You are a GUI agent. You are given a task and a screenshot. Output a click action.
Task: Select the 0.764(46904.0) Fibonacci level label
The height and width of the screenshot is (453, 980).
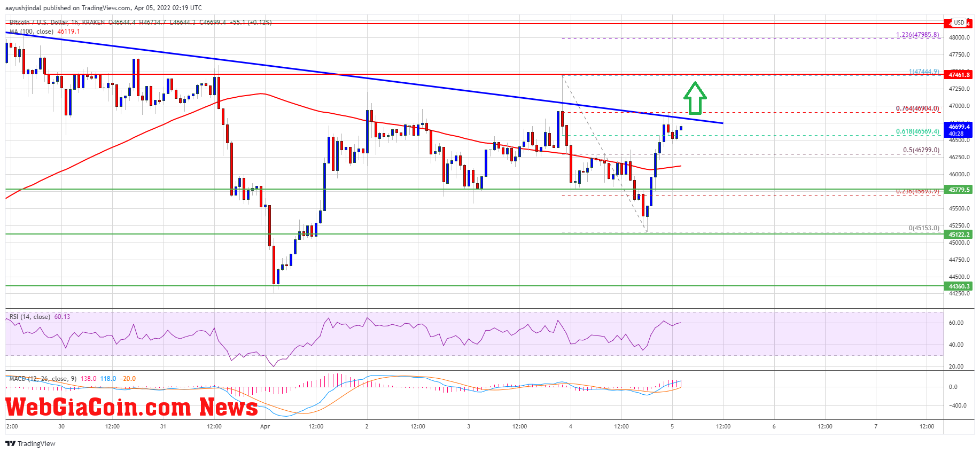(917, 108)
